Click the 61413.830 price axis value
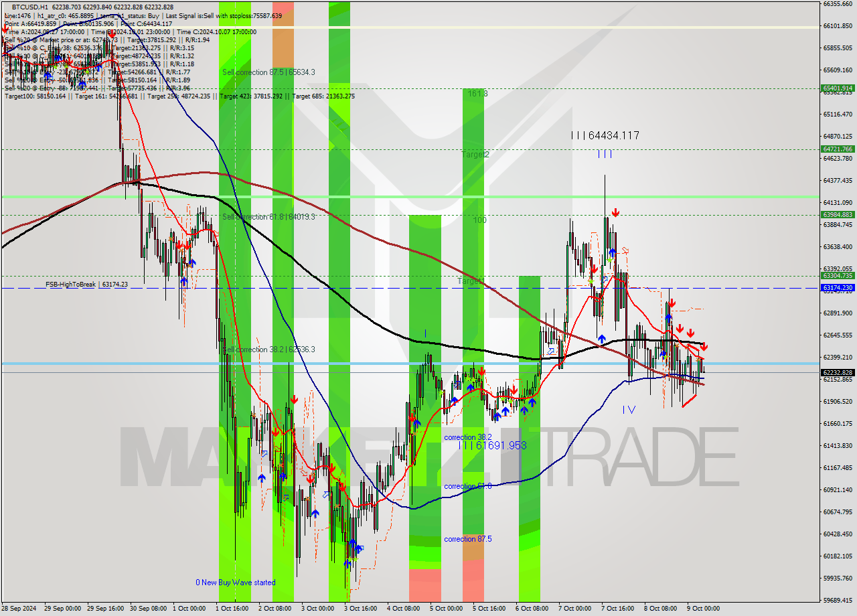 pyautogui.click(x=838, y=445)
